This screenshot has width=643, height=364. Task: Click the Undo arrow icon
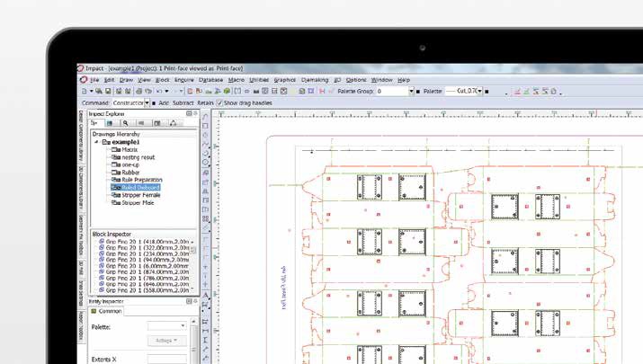(x=159, y=91)
